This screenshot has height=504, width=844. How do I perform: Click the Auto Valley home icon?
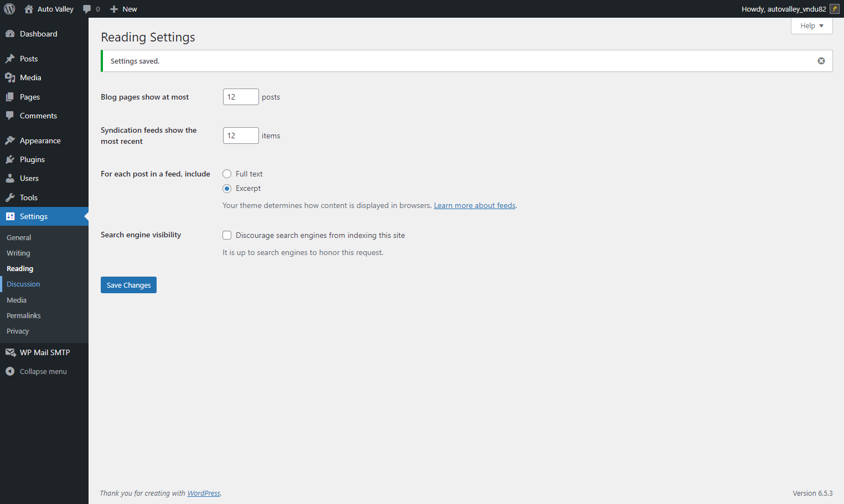tap(29, 9)
